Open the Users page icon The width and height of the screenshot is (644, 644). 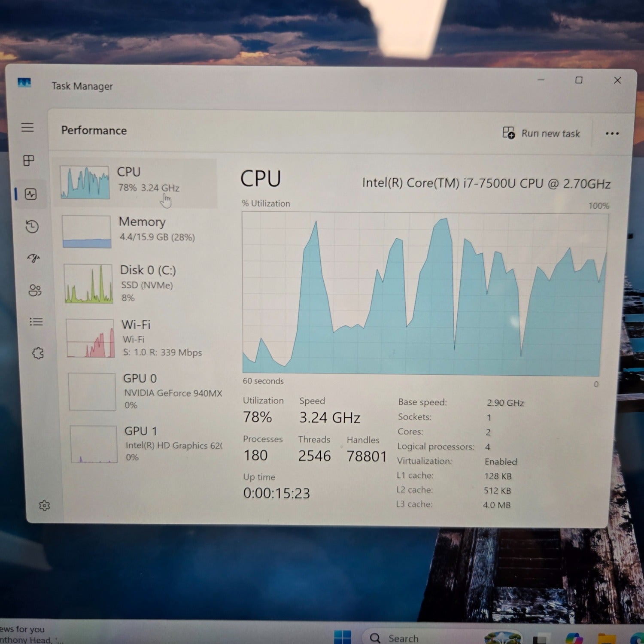pos(35,290)
